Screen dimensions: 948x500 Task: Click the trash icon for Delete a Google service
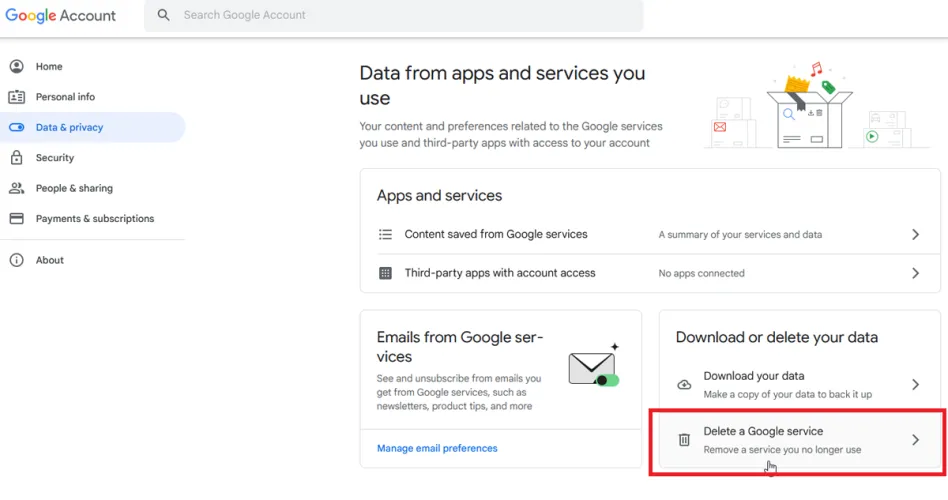click(x=684, y=440)
